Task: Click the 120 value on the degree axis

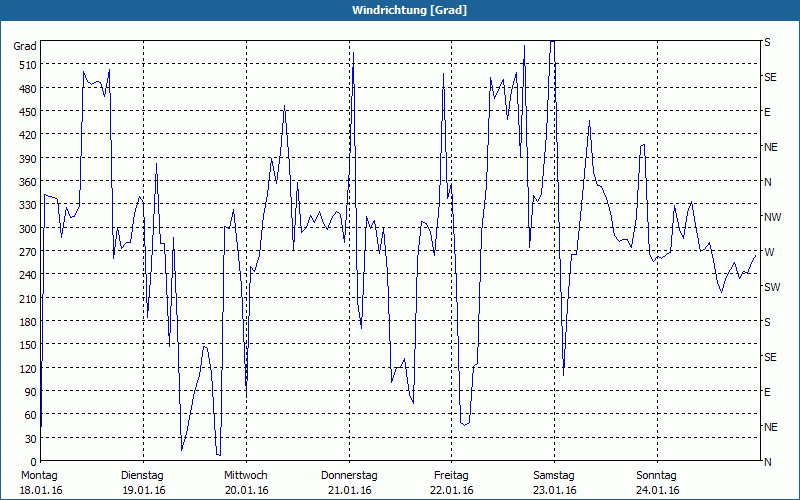Action: click(27, 369)
